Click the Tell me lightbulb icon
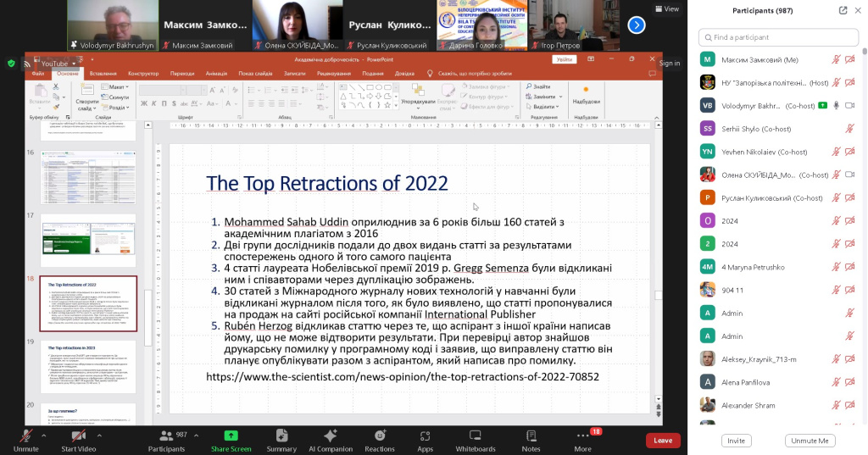Viewport: 868px width, 455px height. [430, 73]
